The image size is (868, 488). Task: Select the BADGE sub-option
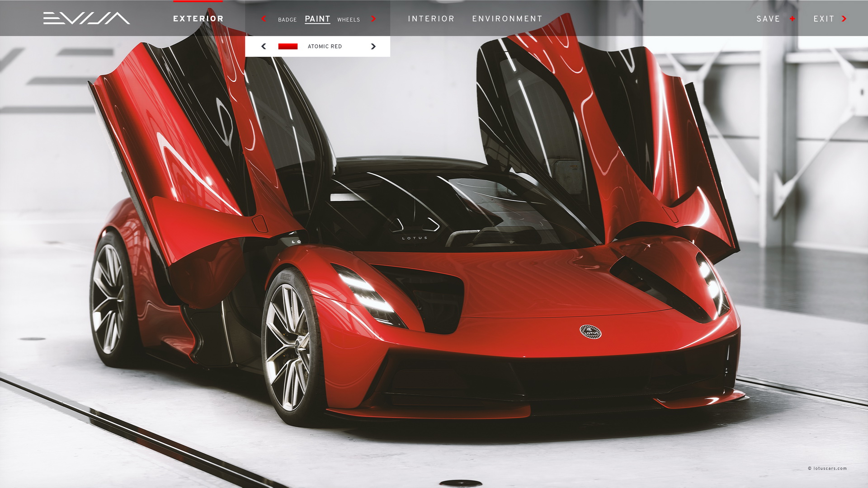(x=288, y=20)
